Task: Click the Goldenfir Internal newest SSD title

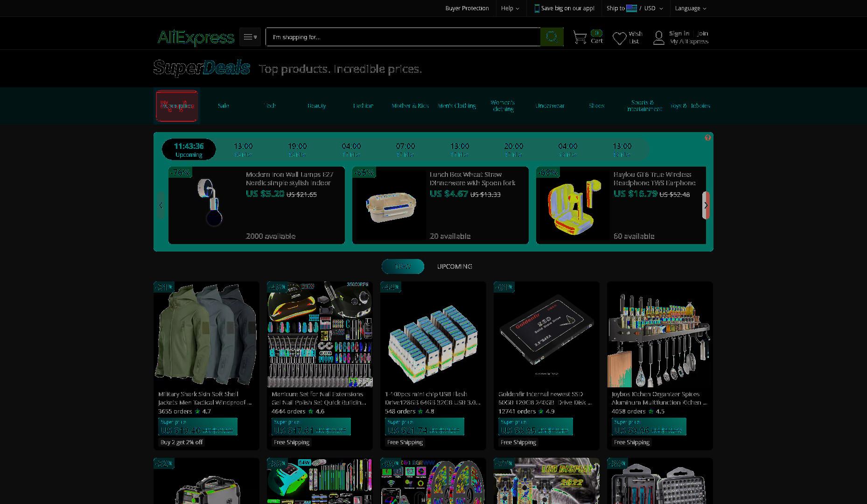Action: tap(545, 398)
